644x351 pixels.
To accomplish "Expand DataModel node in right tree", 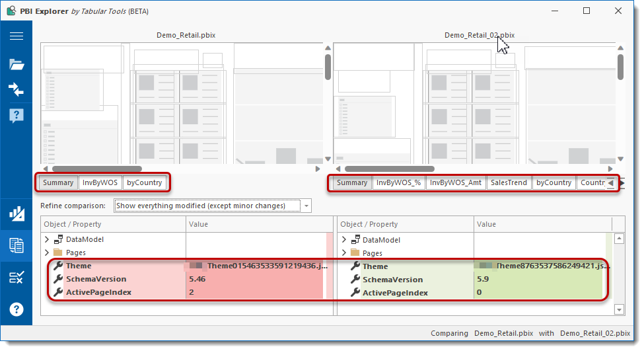I will click(344, 239).
